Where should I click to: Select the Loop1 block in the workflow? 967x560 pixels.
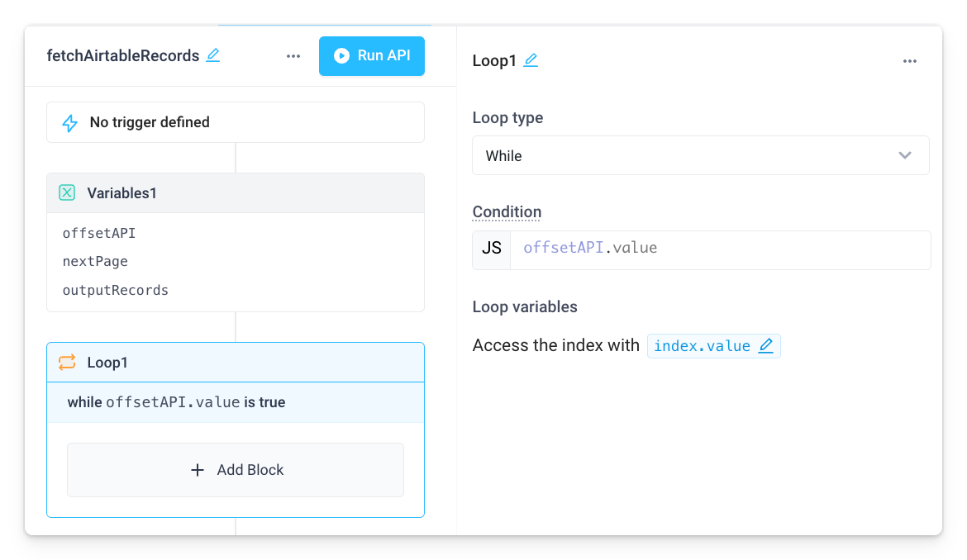pyautogui.click(x=236, y=362)
